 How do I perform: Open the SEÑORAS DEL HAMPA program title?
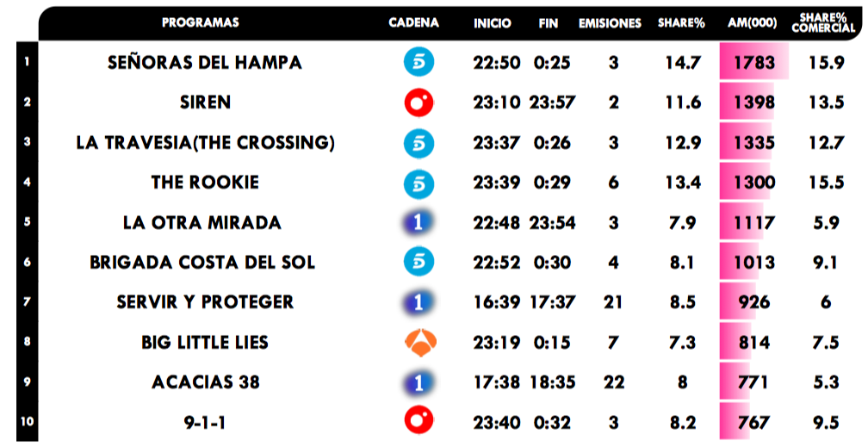pos(205,63)
